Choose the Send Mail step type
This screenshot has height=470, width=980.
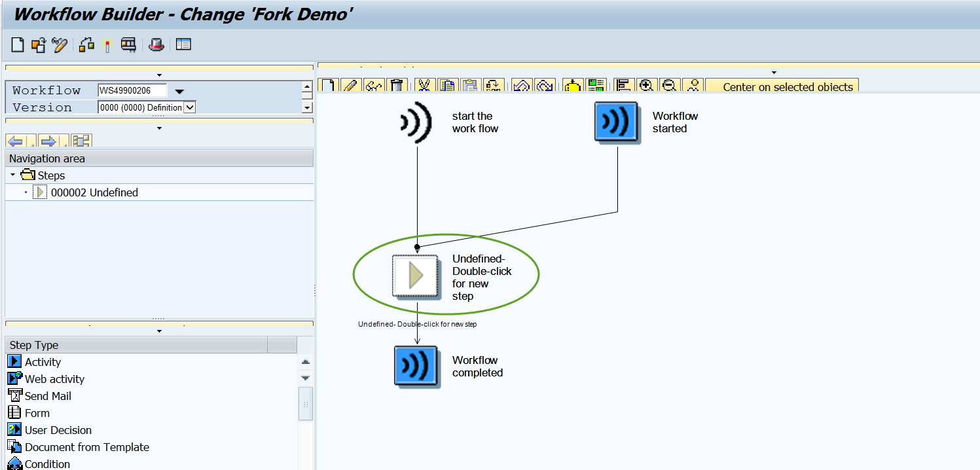click(x=46, y=395)
